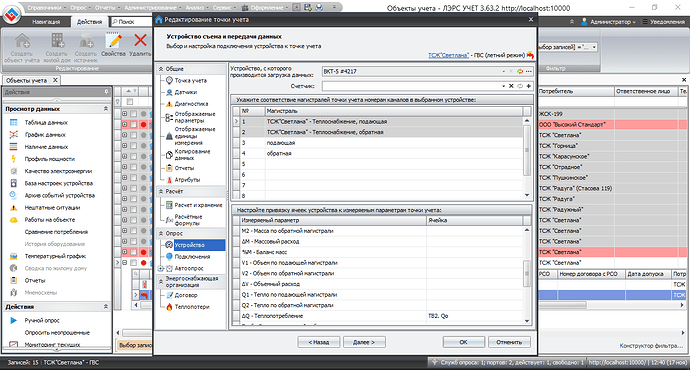Select Расчётные формулы in dialog tree

(x=188, y=220)
